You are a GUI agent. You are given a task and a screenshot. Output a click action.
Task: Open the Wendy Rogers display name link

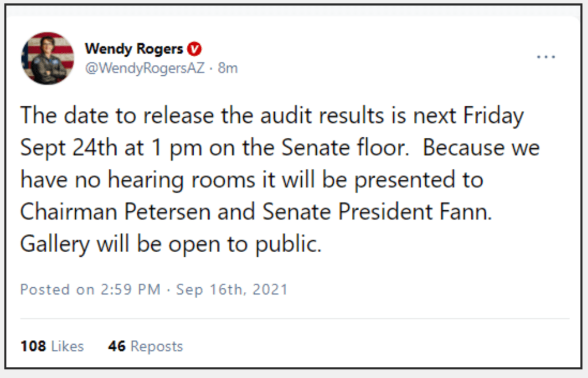[x=134, y=49]
